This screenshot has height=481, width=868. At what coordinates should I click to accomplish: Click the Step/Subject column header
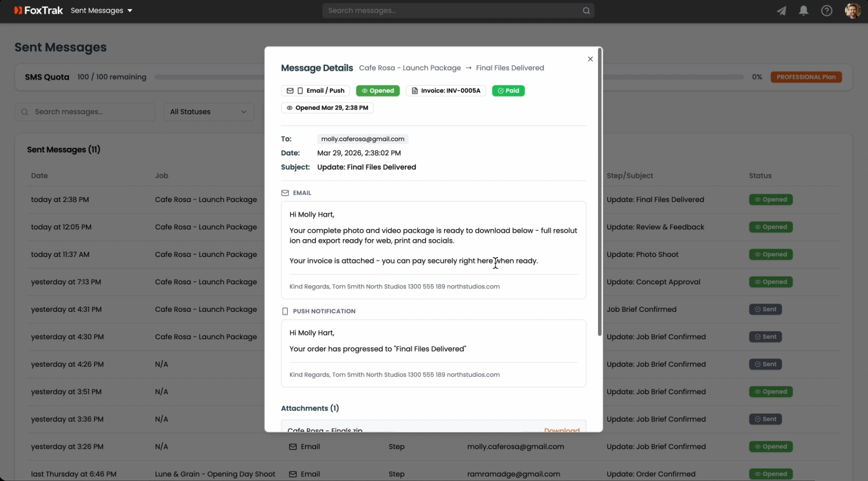(630, 176)
